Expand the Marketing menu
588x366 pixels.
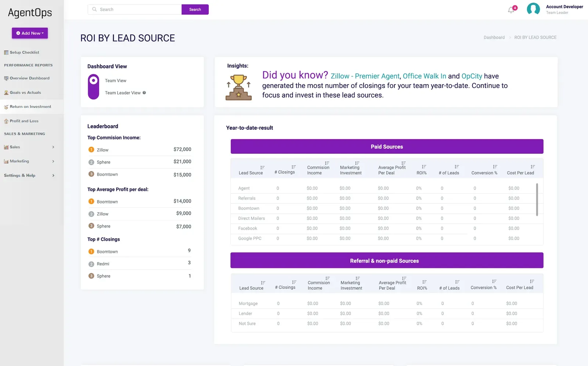[29, 161]
